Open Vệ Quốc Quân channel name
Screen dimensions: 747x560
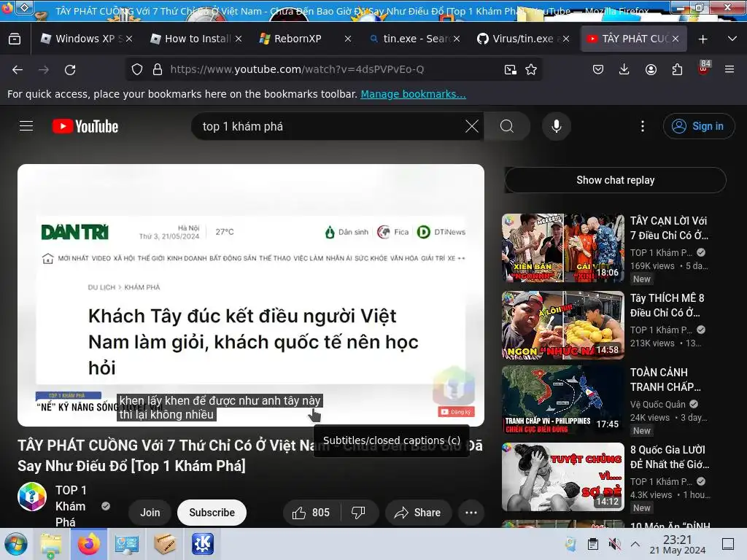point(657,404)
